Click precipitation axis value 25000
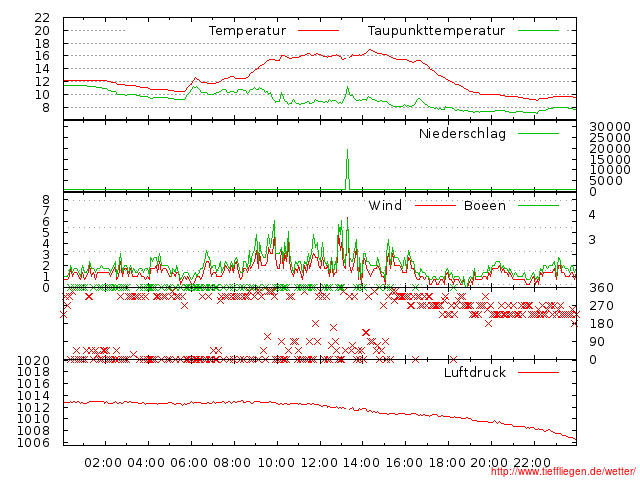Viewport: 640px width, 480px height. [610, 138]
